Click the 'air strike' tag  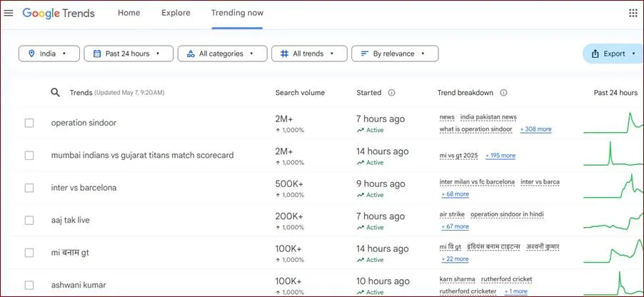(x=452, y=214)
